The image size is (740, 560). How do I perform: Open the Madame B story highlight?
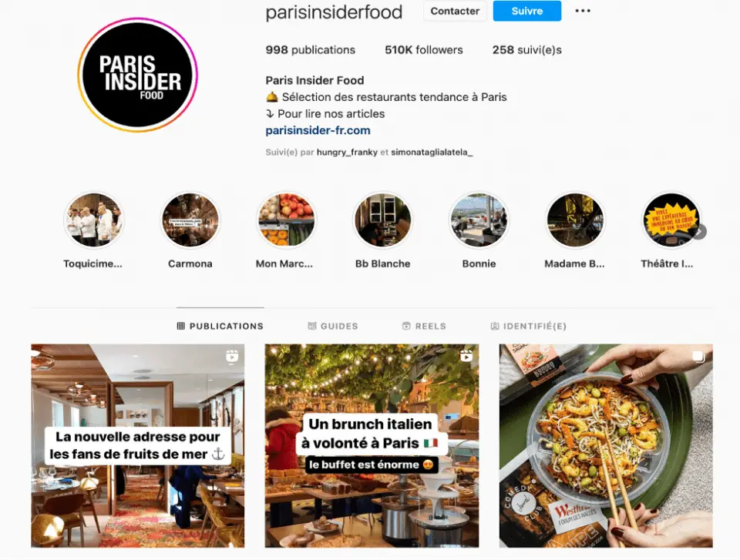click(575, 220)
